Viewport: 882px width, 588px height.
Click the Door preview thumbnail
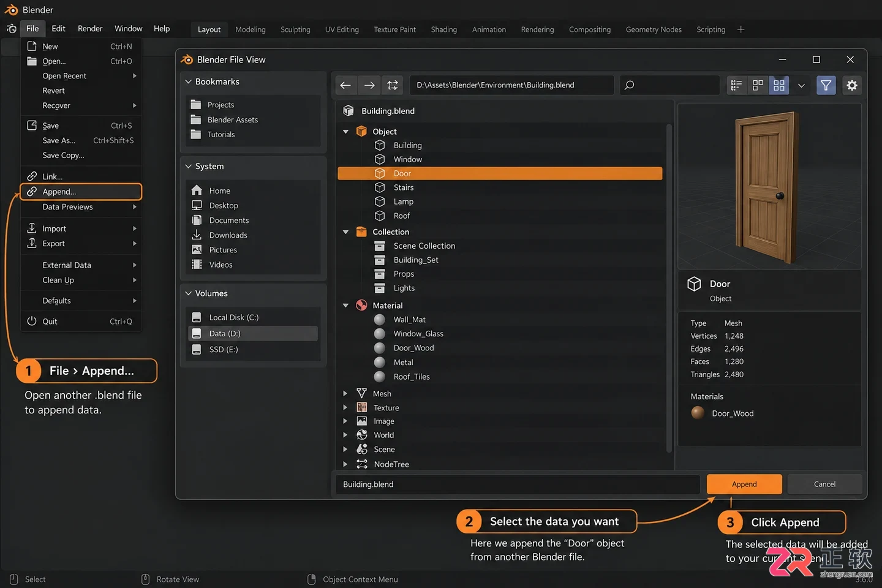pyautogui.click(x=769, y=186)
